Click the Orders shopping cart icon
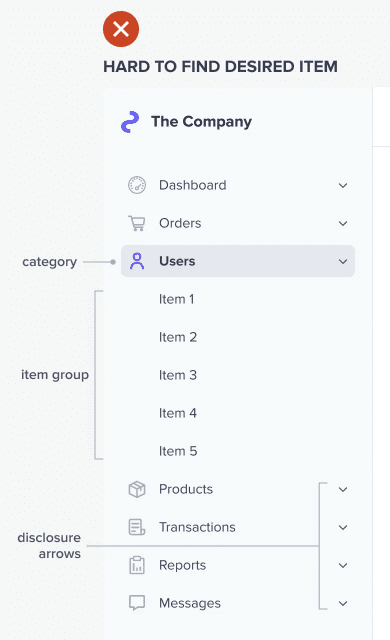Image resolution: width=390 pixels, height=640 pixels. coord(137,223)
